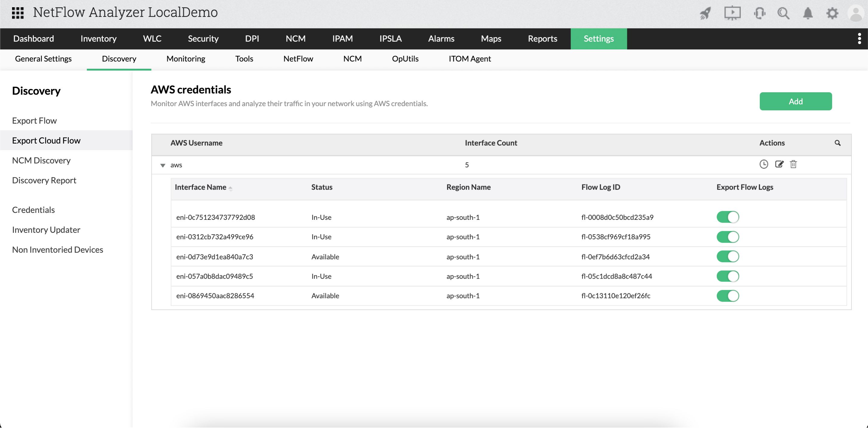Click the table search magnifier icon
The width and height of the screenshot is (868, 430).
pyautogui.click(x=837, y=143)
